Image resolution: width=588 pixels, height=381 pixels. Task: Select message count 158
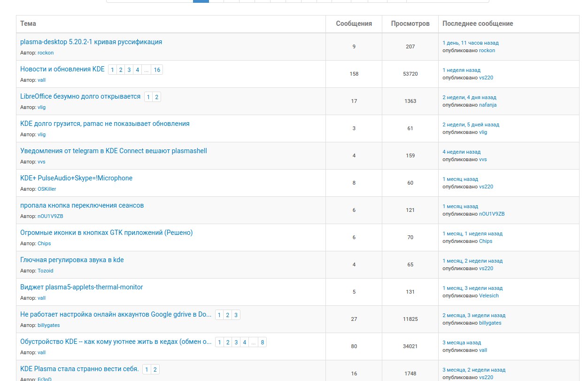(x=354, y=74)
